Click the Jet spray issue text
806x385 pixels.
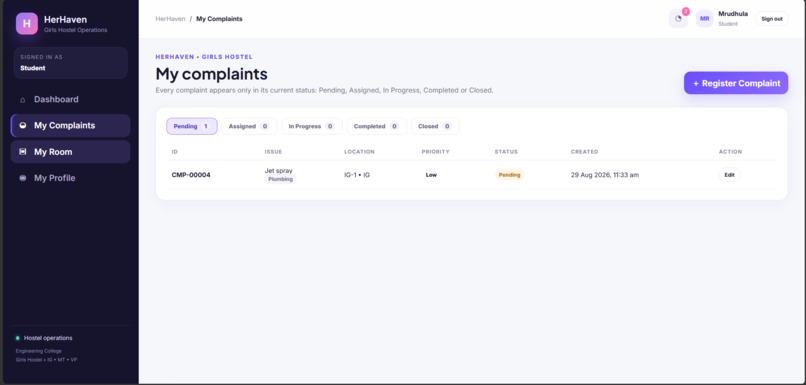click(x=279, y=171)
